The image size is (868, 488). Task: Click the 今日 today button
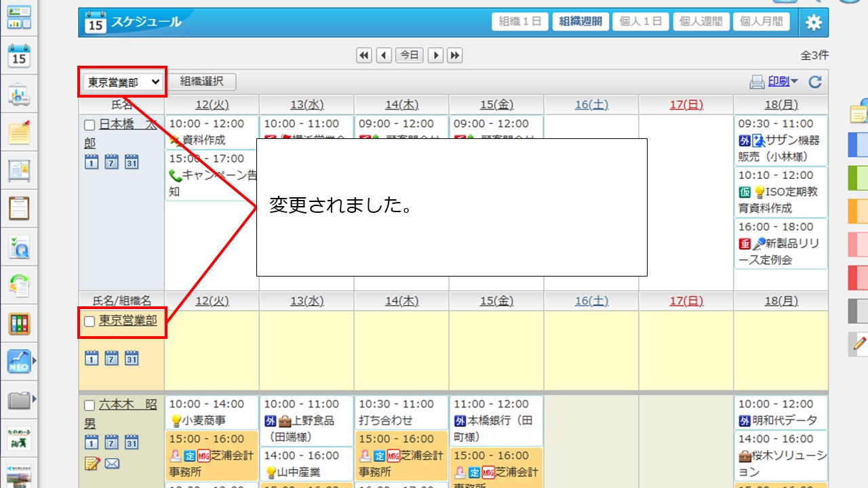409,56
